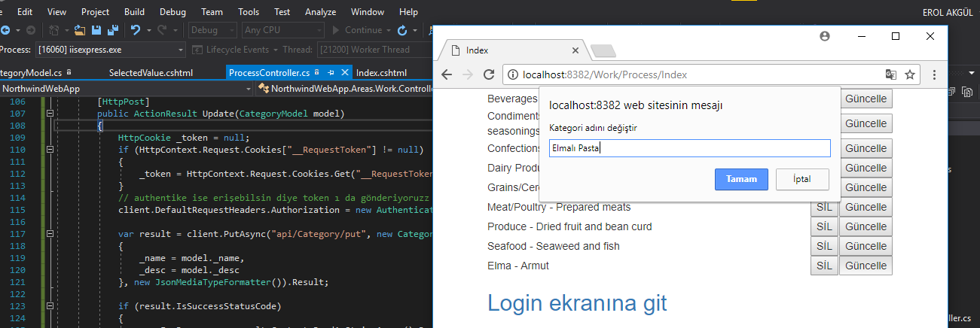Switch to the Index.cshtml tab
This screenshot has height=328, width=980.
coord(381,73)
